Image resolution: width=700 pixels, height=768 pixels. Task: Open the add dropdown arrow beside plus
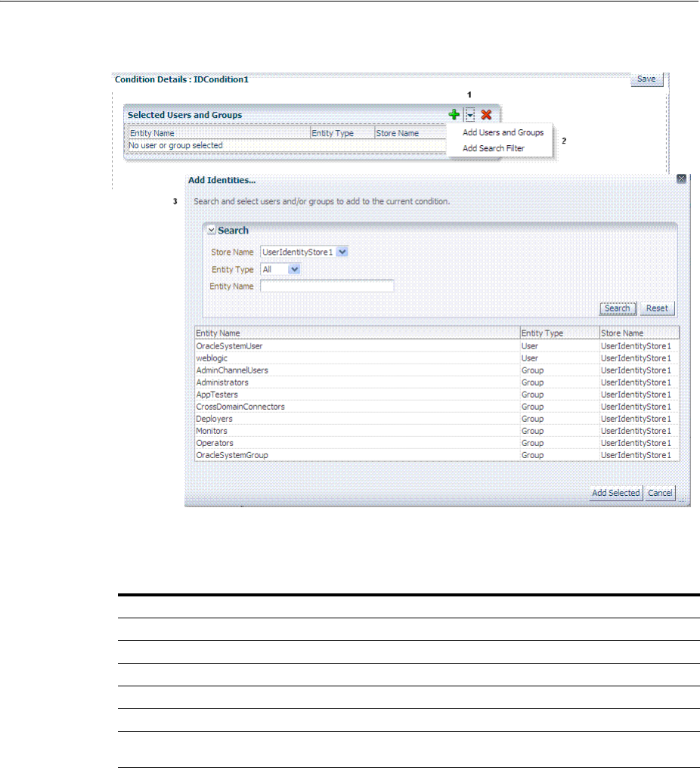pyautogui.click(x=469, y=115)
